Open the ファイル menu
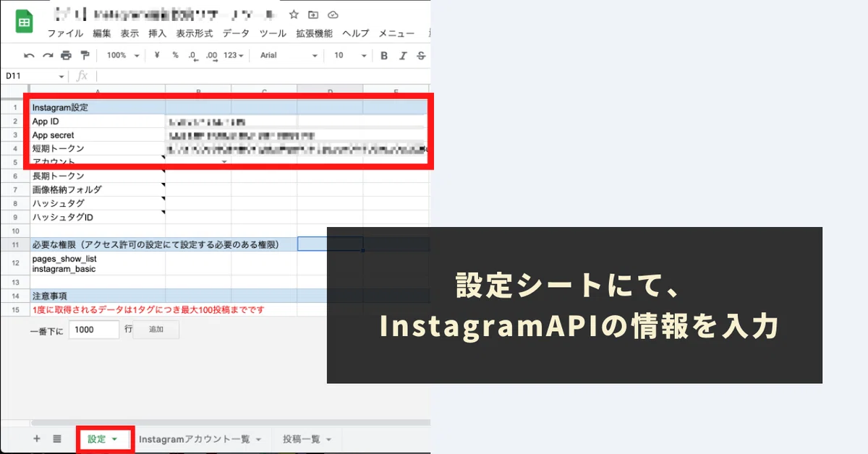 65,33
